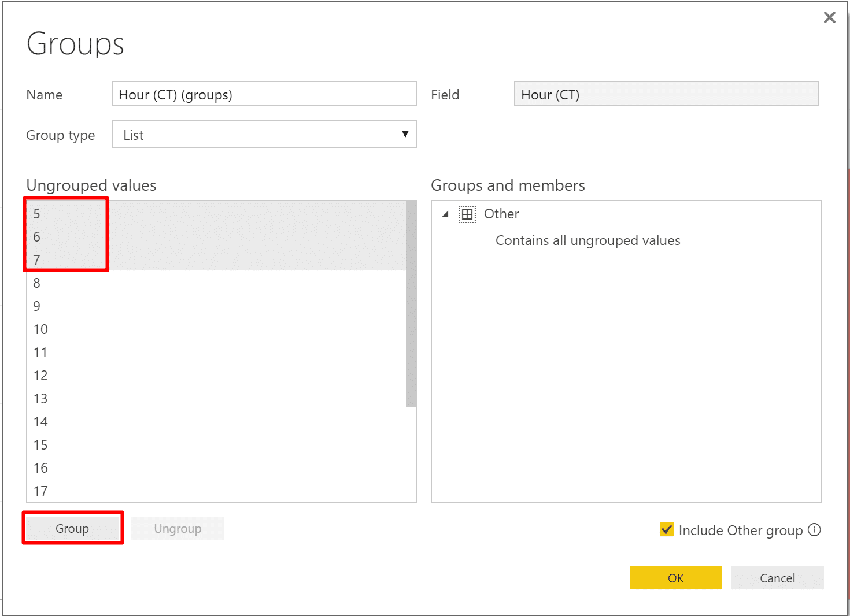
Task: Click the Ungroup button
Action: point(178,528)
